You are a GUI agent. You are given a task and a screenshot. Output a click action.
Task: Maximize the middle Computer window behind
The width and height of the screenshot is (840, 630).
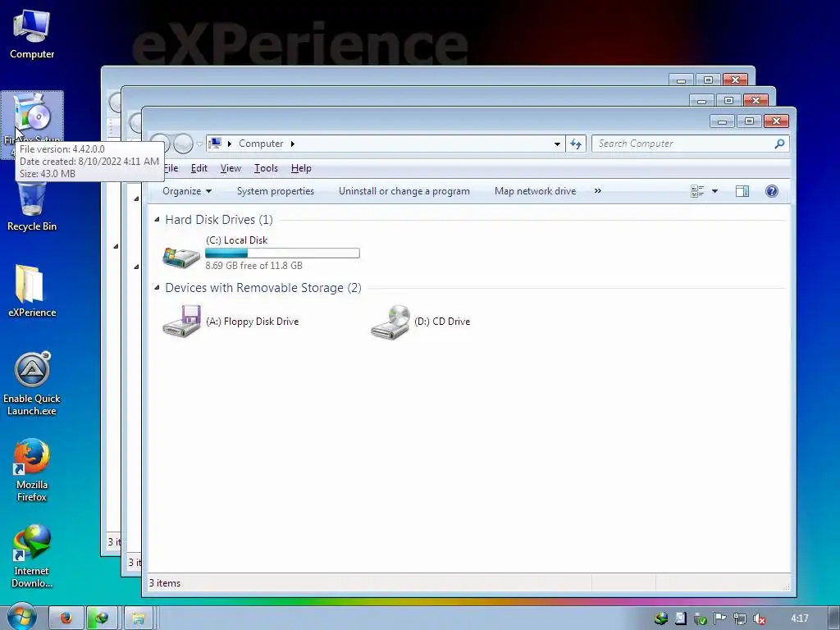coord(728,100)
